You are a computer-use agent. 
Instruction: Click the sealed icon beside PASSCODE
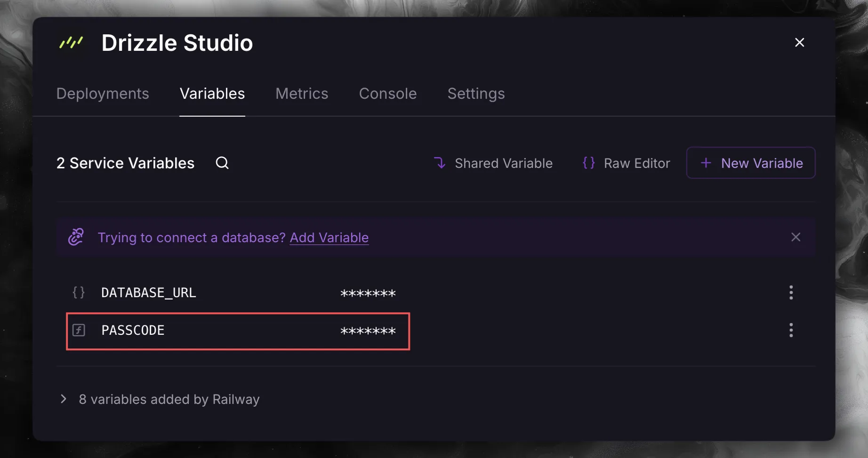click(x=79, y=330)
